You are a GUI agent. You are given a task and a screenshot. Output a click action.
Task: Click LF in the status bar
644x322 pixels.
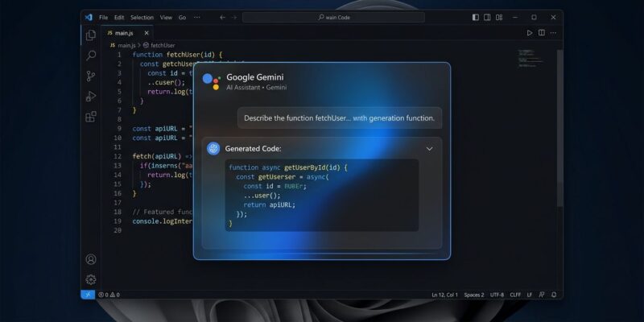click(530, 295)
